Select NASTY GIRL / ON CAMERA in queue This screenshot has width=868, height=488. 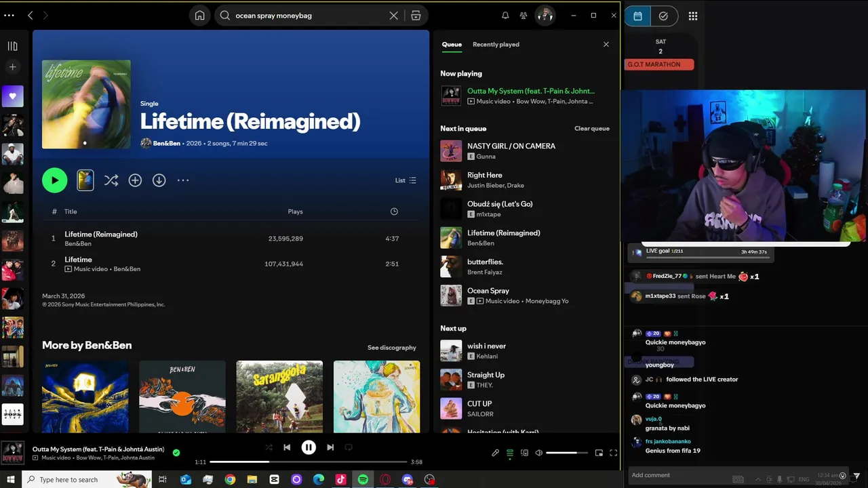tap(525, 151)
